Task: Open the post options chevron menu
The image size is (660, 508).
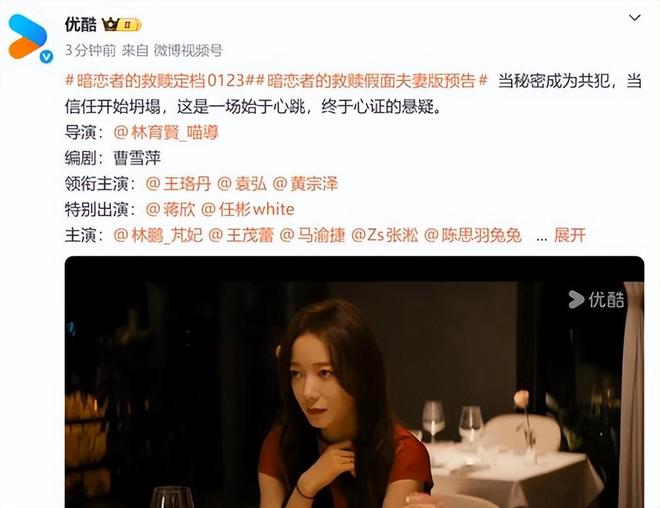Action: [634, 18]
